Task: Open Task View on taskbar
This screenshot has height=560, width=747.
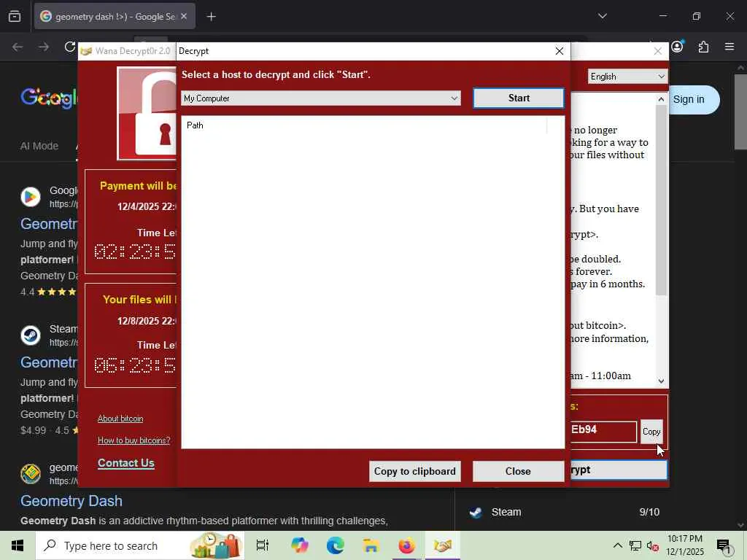Action: click(263, 545)
